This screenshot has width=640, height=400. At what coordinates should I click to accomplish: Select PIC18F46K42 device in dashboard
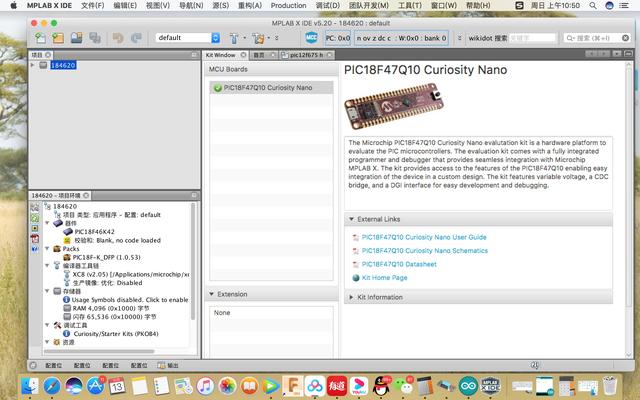[94, 231]
